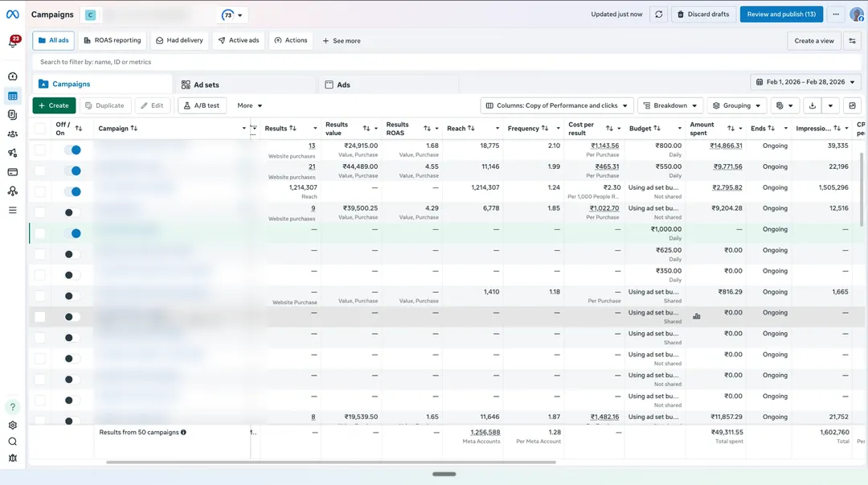868x485 pixels.
Task: Open Audiences people icon in sidebar
Action: point(13,134)
